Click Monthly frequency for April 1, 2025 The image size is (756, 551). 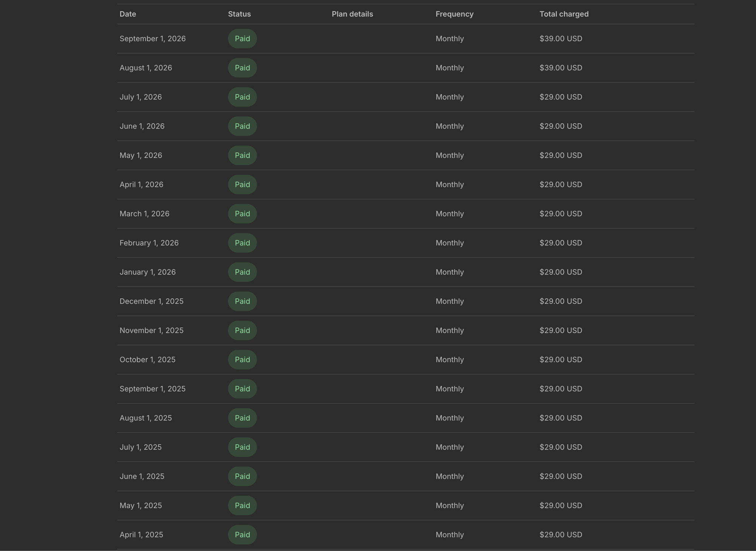(450, 534)
